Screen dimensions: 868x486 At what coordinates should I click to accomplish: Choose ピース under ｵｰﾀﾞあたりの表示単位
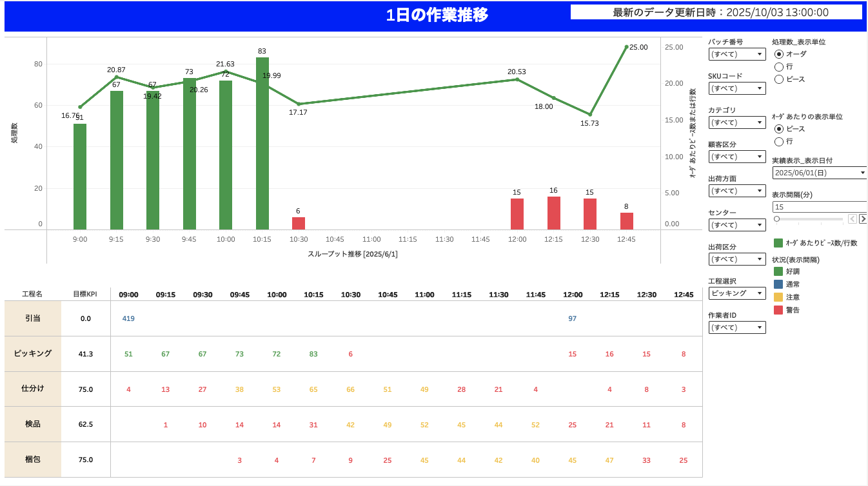(778, 129)
